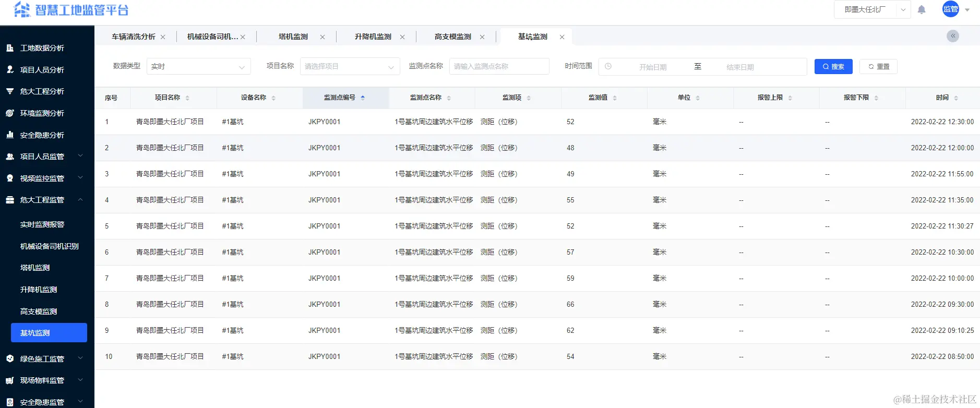Open the 即墨大任北厂 project selector
This screenshot has height=408, width=980.
click(x=873, y=9)
